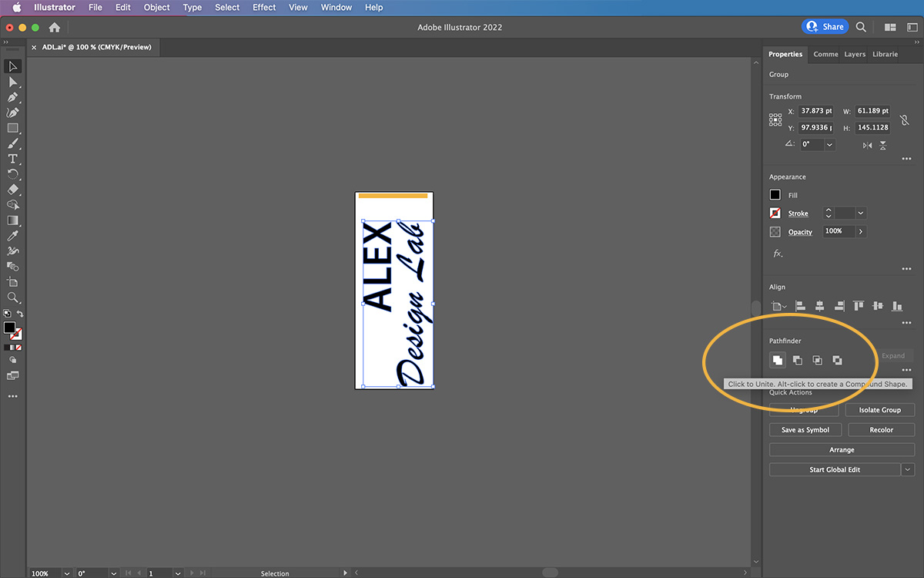Click the Arrange button
The height and width of the screenshot is (578, 924).
842,449
